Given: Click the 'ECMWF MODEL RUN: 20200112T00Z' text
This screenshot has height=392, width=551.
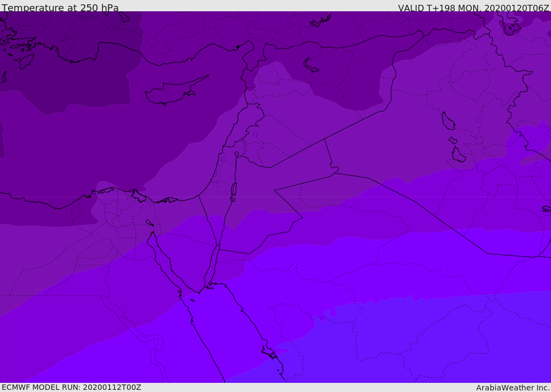Looking at the screenshot, I should (72, 387).
